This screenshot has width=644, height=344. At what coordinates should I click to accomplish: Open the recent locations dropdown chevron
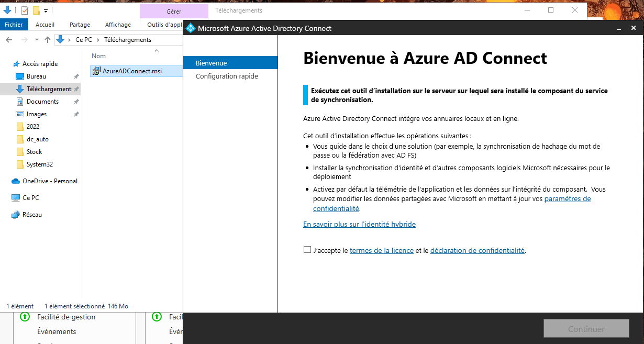(x=37, y=40)
